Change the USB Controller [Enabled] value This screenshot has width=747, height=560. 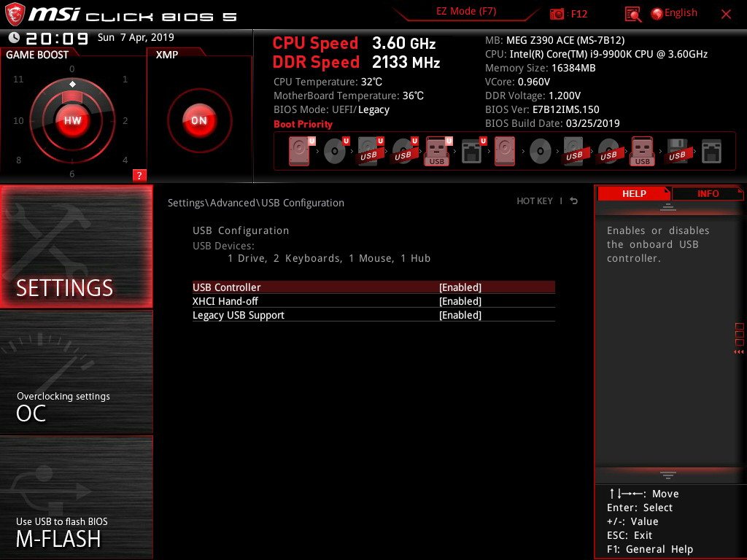460,287
